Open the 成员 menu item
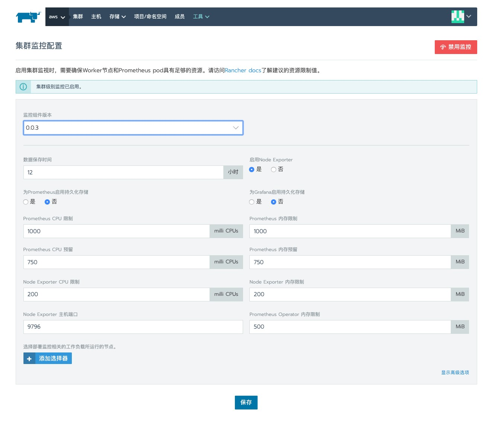This screenshot has height=424, width=504. (180, 17)
